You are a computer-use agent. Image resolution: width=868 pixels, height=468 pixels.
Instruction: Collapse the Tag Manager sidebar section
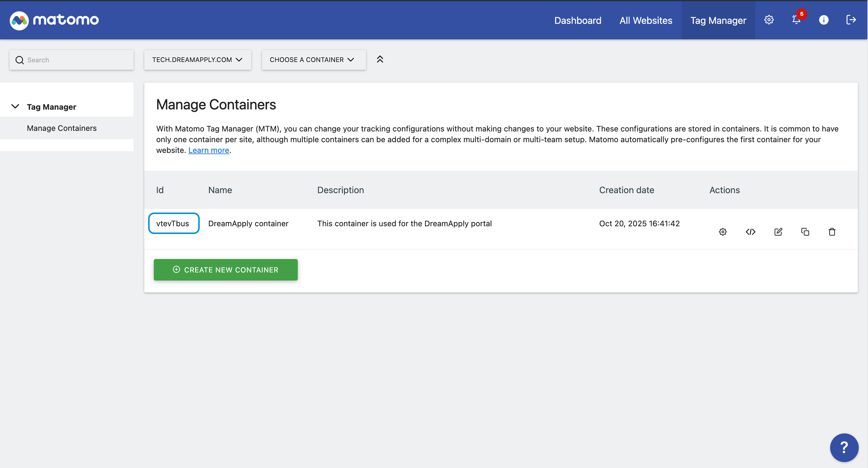pyautogui.click(x=15, y=106)
